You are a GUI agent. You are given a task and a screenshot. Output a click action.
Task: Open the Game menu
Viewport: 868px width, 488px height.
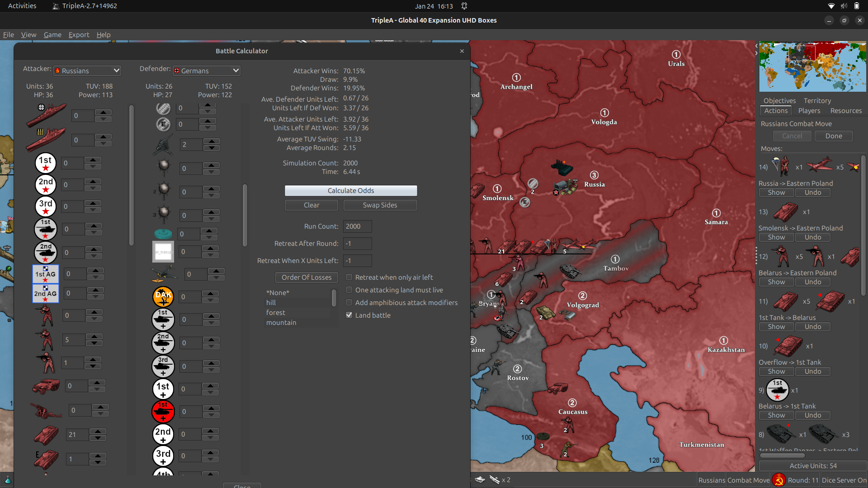pyautogui.click(x=52, y=35)
